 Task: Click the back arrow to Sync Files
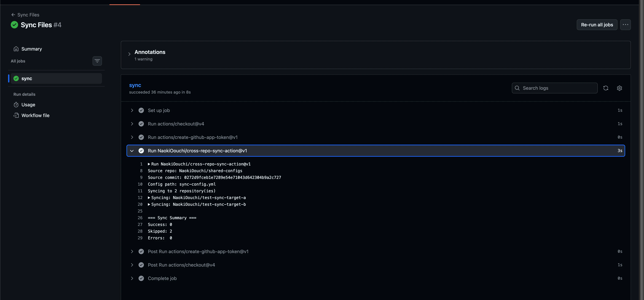[x=13, y=15]
